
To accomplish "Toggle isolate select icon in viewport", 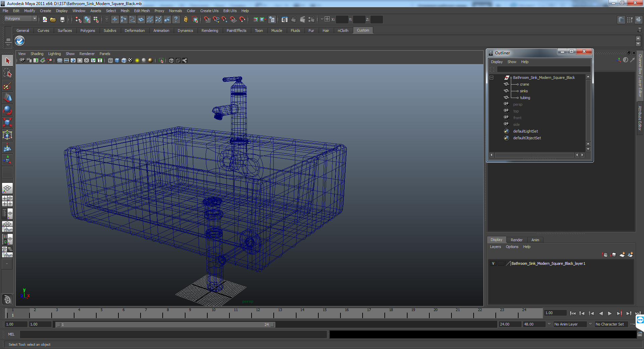I will [x=161, y=60].
